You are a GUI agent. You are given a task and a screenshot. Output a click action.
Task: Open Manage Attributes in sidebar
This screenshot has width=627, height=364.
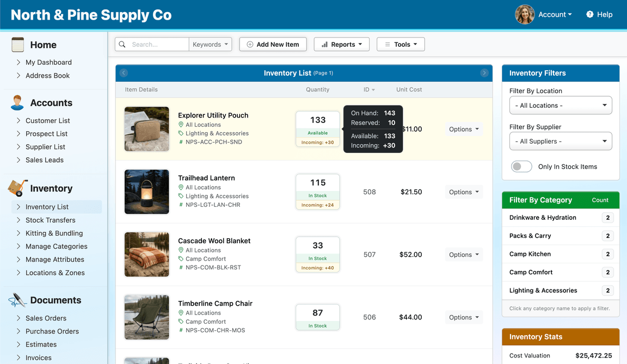click(x=55, y=260)
